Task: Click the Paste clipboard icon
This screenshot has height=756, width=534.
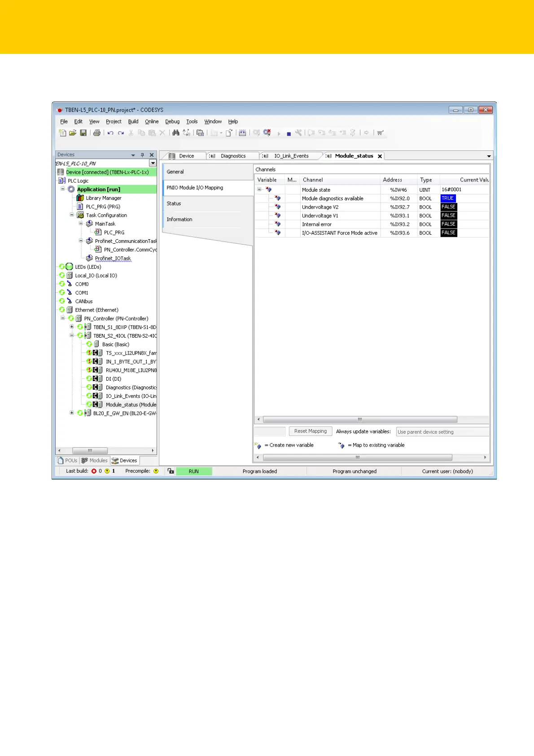Action: (x=152, y=133)
